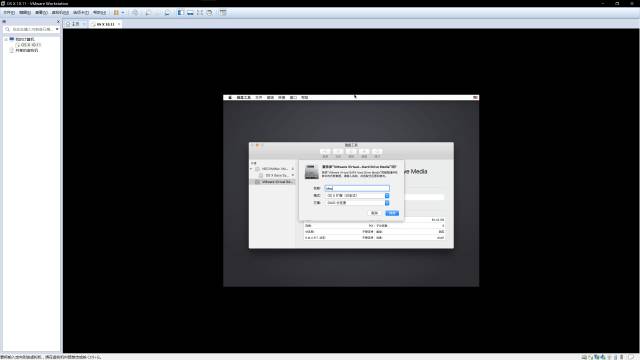Click the Take Snapshot toolbar icon
Screen dimensions: 640x360
click(148, 13)
